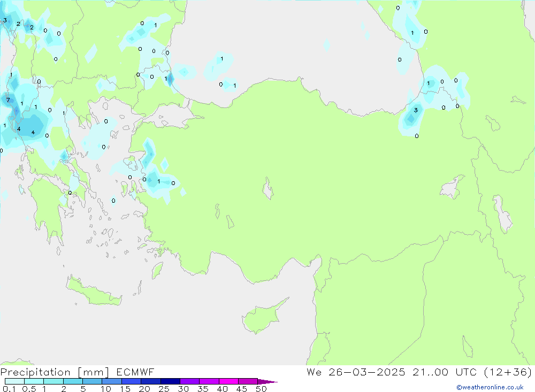The height and width of the screenshot is (392, 535).
Task: Click the "(12+36)" forecast offset text
Action: (508, 372)
